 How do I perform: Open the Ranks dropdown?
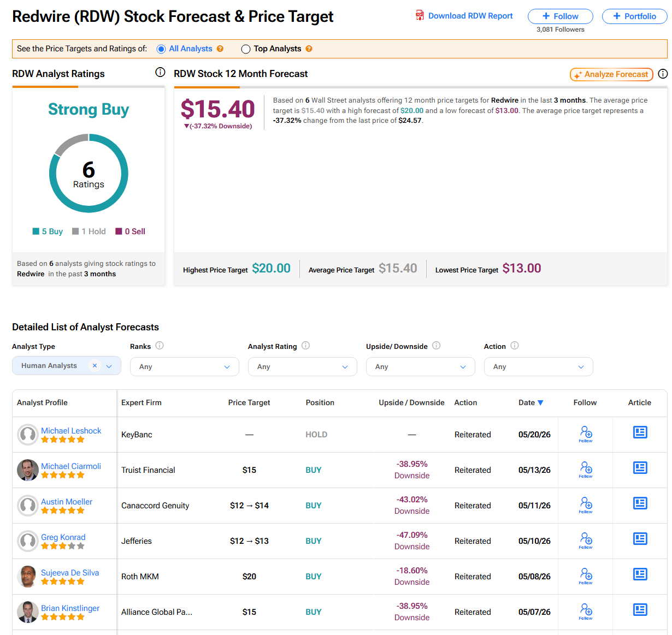[x=185, y=366]
